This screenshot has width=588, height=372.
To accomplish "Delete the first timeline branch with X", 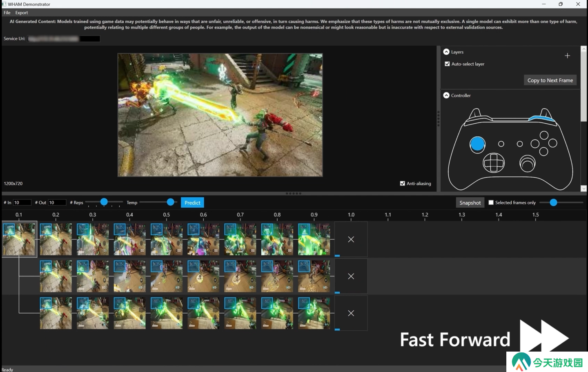I will (x=351, y=239).
